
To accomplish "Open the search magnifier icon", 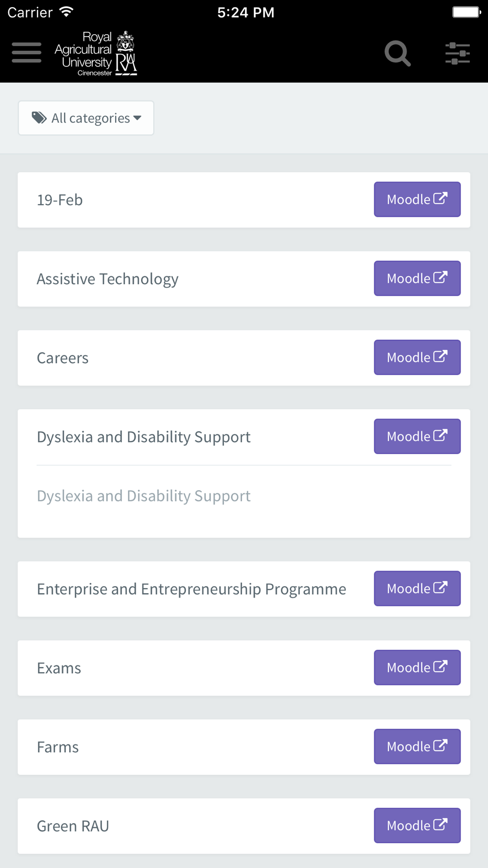I will [397, 53].
